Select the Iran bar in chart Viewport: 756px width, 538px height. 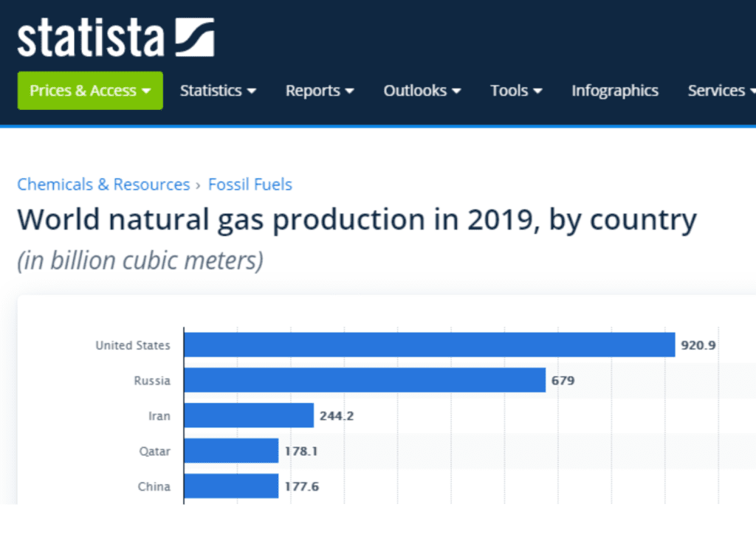249,415
